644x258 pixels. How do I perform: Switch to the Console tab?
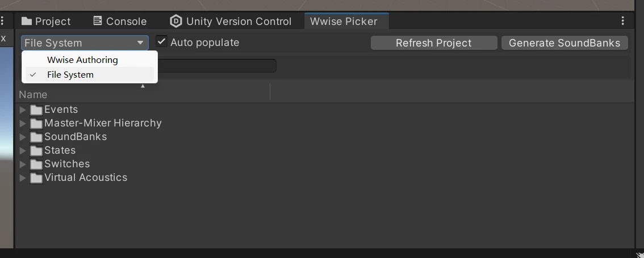pyautogui.click(x=119, y=21)
